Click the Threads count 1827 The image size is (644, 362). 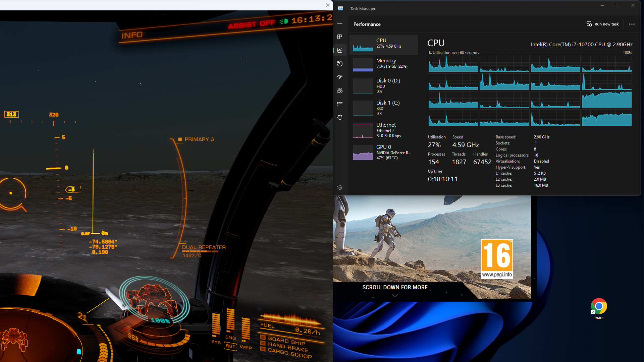[459, 162]
